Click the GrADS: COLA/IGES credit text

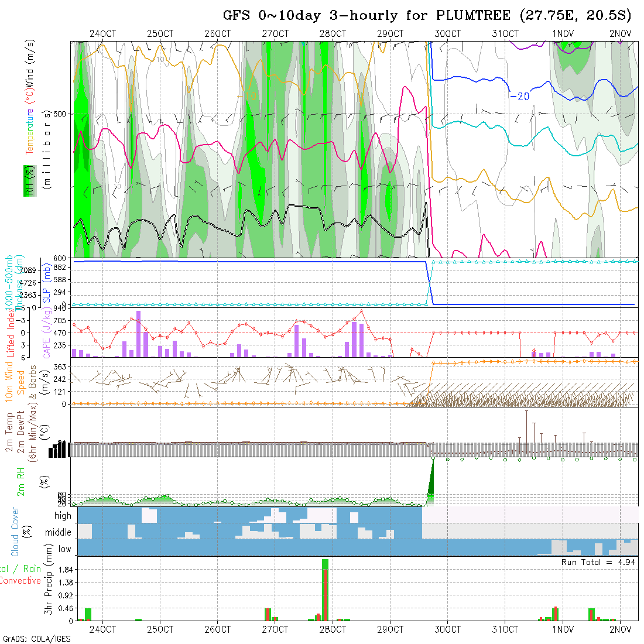click(36, 638)
